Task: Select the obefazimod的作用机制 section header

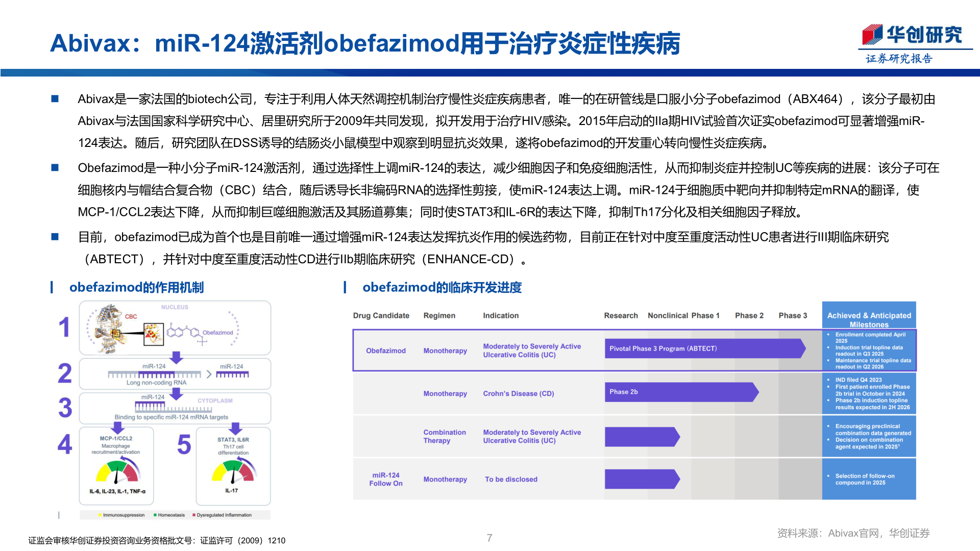Action: pos(137,287)
